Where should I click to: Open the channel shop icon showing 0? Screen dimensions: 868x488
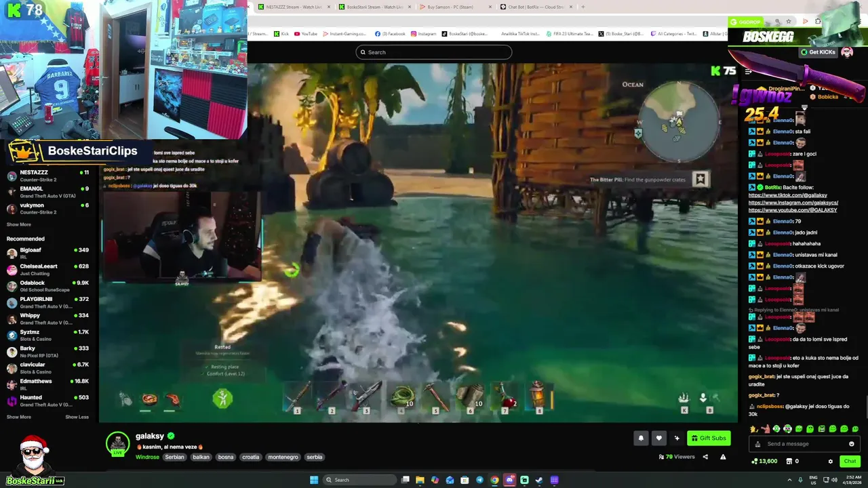tap(792, 462)
